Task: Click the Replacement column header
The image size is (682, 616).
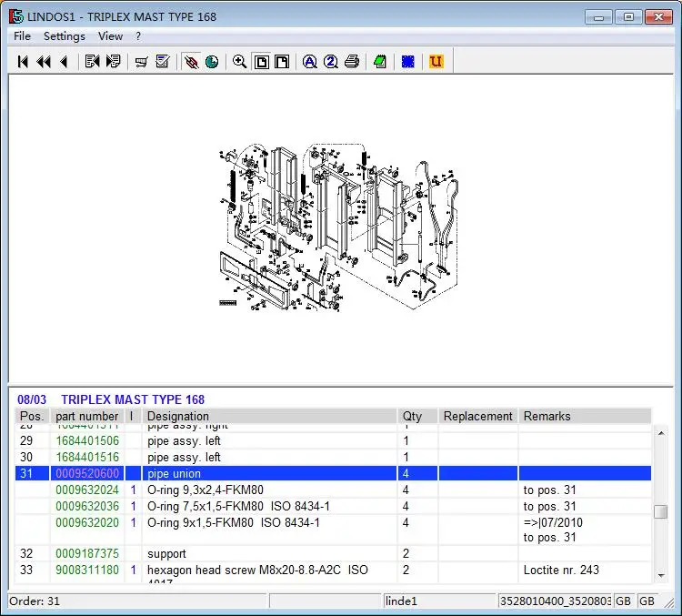Action: [x=478, y=416]
